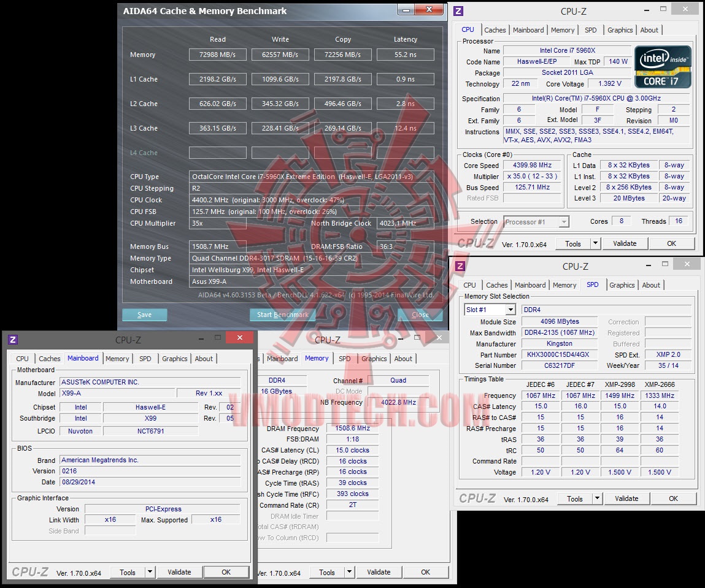
Task: Switch to the SPD tab in the Memory window
Action: coord(345,359)
